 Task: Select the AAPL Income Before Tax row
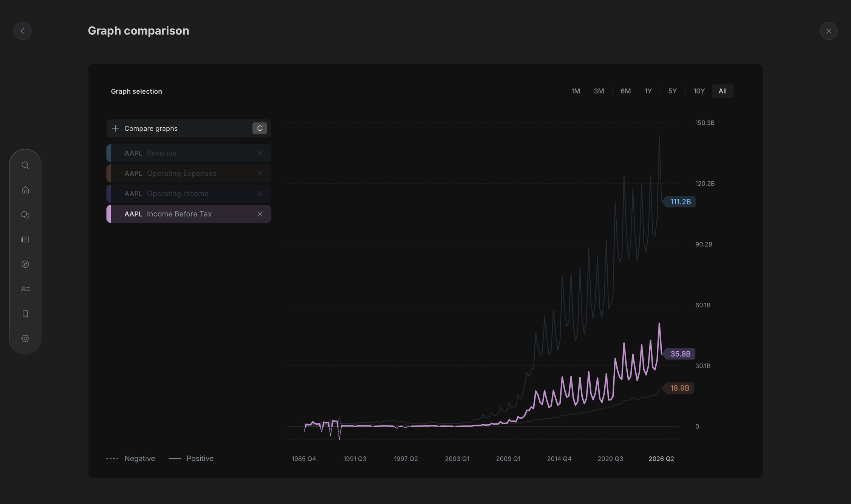pyautogui.click(x=189, y=214)
